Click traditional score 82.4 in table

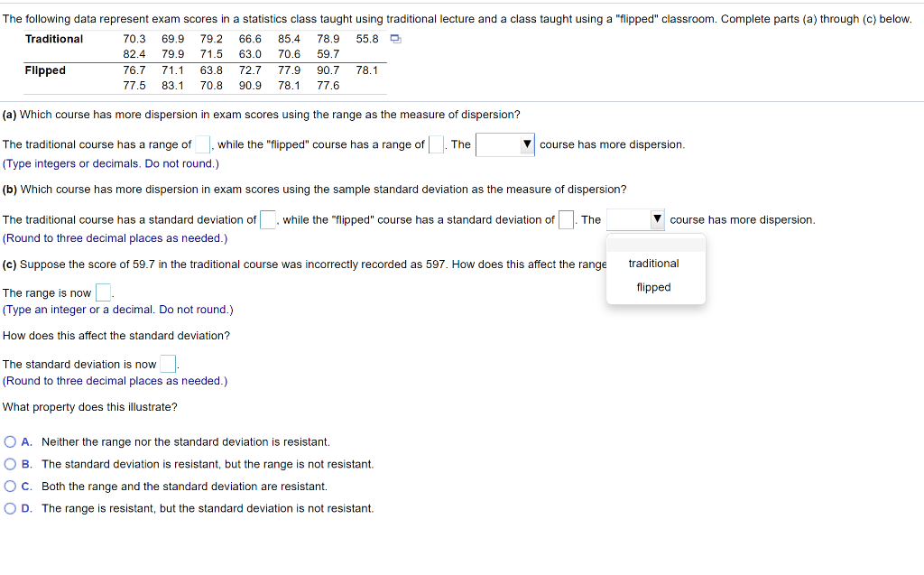coord(134,54)
